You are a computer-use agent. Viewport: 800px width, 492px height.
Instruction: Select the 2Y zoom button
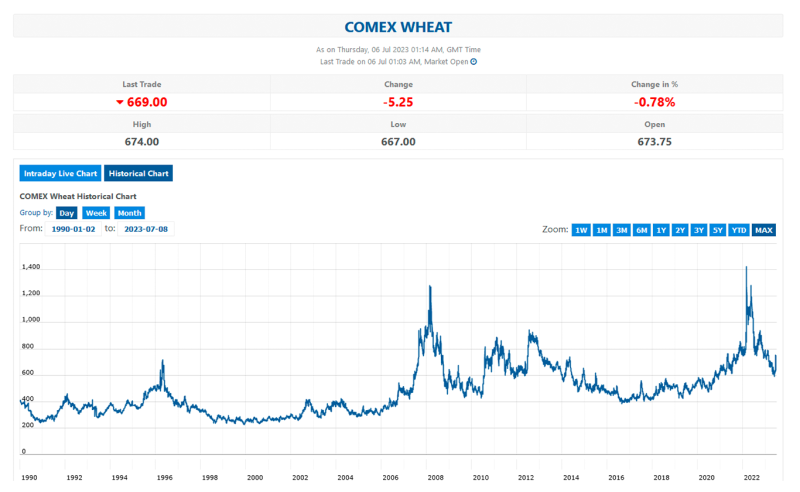coord(680,230)
